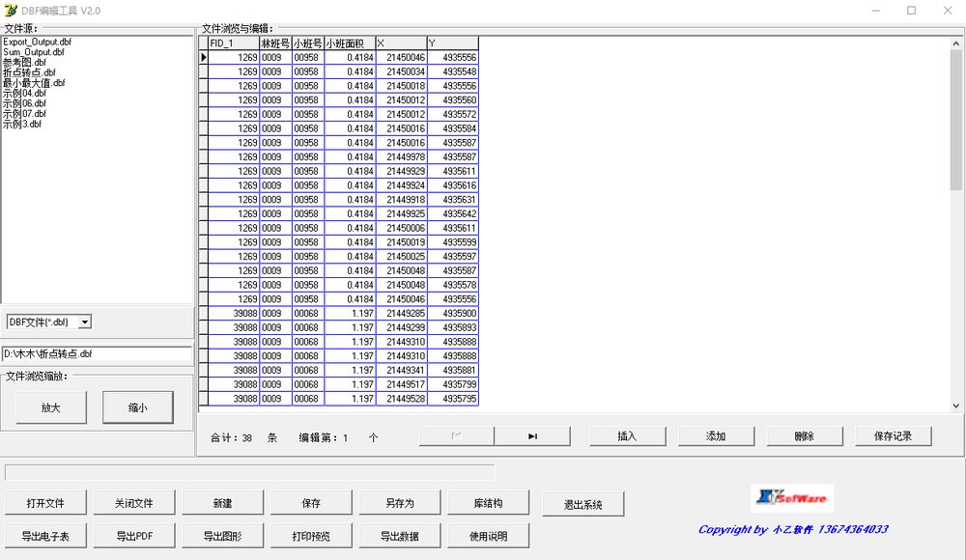Click the 缩小 zoom out button
The width and height of the screenshot is (966, 560).
pyautogui.click(x=138, y=407)
